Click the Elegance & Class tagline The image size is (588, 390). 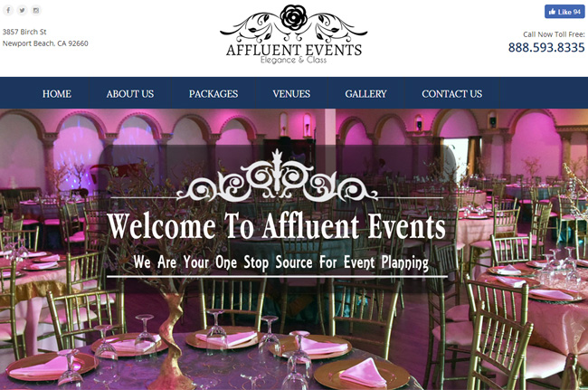pyautogui.click(x=294, y=60)
